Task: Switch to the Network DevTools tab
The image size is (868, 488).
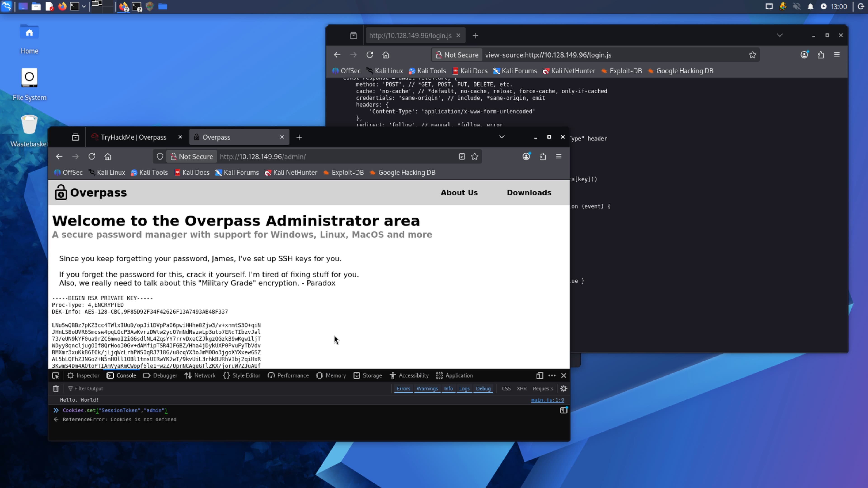Action: (200, 375)
